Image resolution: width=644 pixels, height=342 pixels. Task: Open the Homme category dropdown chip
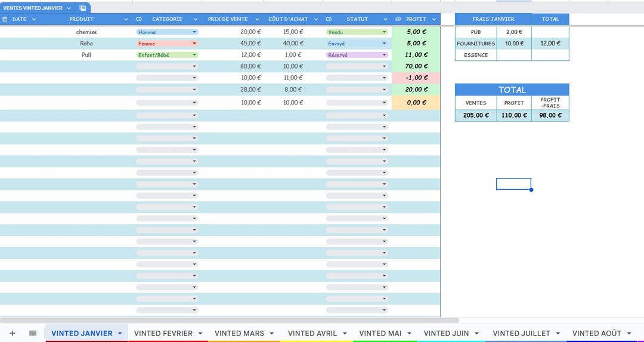(x=167, y=32)
